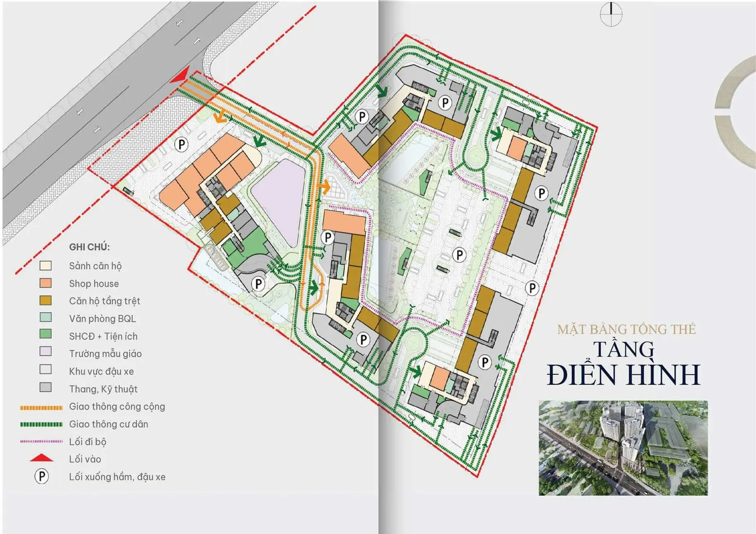
Task: Click the P marker on the right-side building cluster
Action: (541, 192)
